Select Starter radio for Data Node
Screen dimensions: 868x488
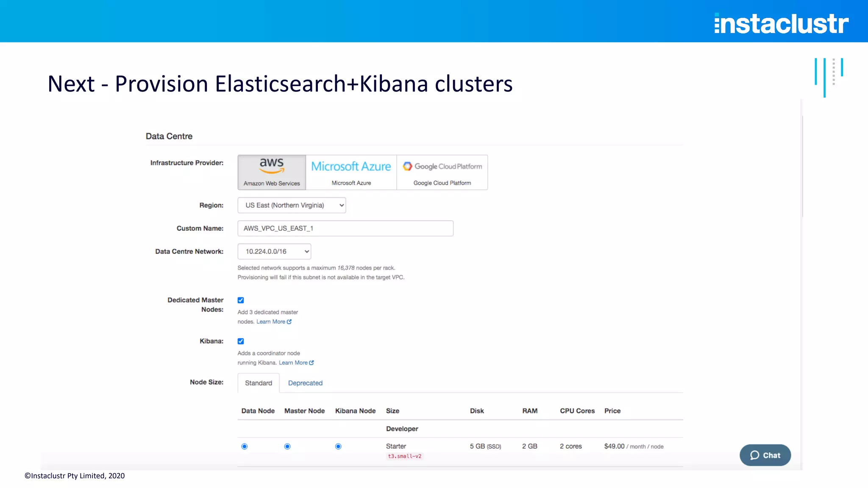tap(245, 446)
